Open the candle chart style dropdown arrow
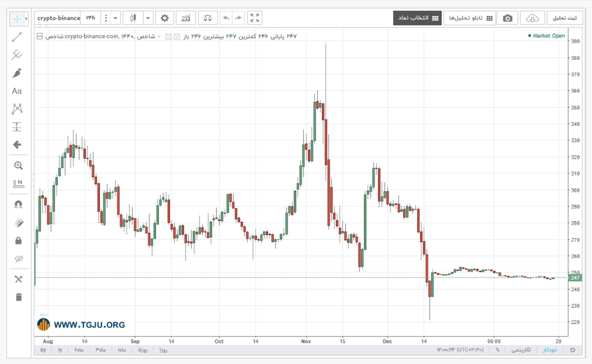The width and height of the screenshot is (592, 364). 148,18
